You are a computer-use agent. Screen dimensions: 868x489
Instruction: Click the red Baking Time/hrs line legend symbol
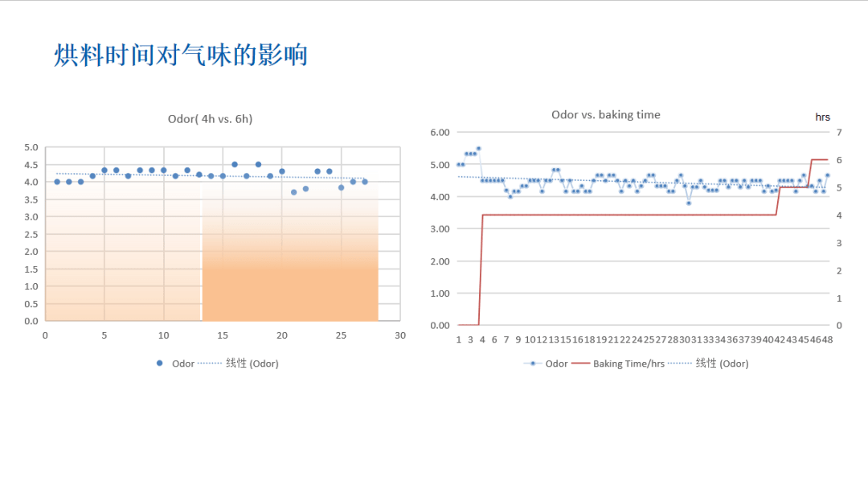pos(581,364)
